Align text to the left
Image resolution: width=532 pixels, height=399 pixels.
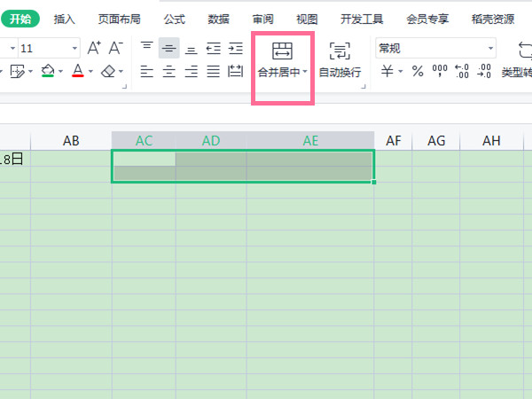[x=146, y=72]
